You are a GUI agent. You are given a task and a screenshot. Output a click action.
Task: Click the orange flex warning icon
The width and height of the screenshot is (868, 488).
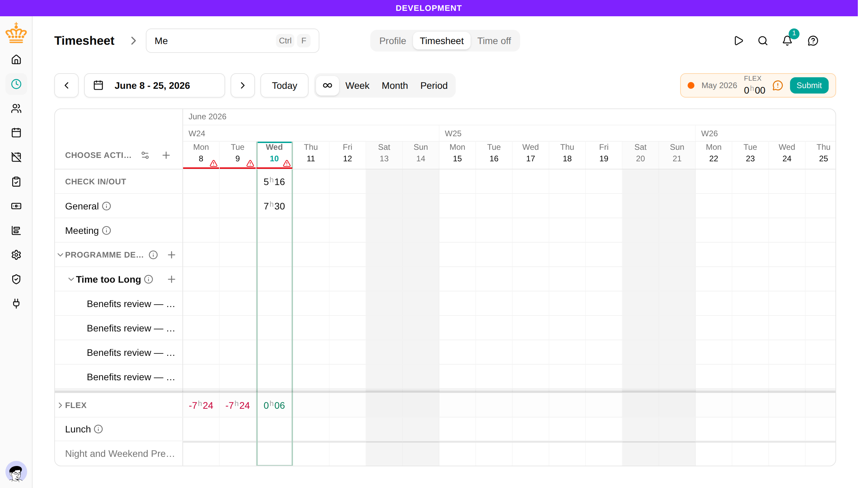coord(778,85)
